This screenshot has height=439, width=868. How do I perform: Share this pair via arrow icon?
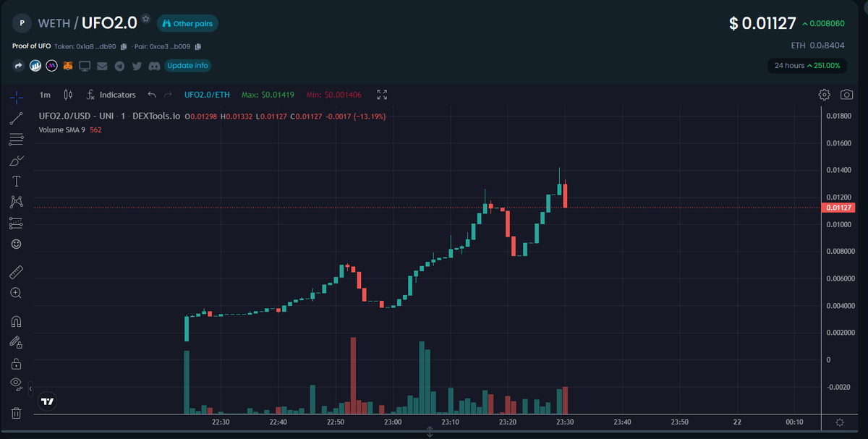click(18, 66)
